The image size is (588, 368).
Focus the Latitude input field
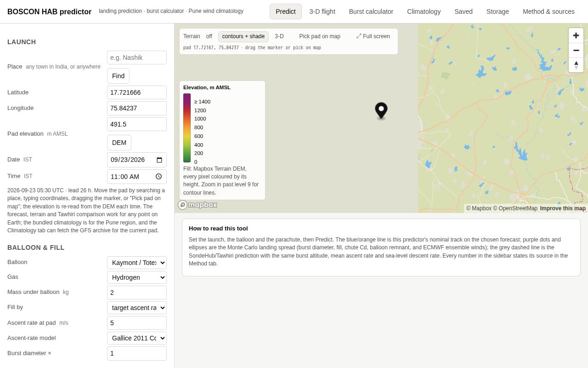coord(137,92)
